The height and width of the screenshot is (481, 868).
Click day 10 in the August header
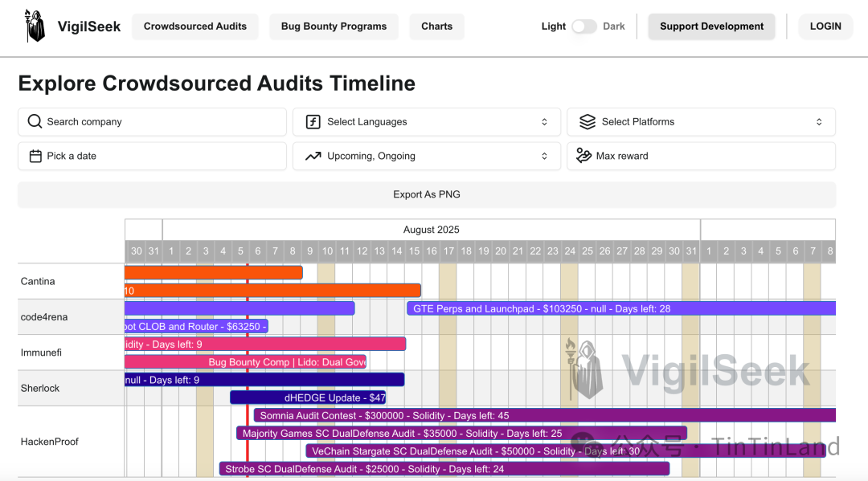click(x=327, y=251)
